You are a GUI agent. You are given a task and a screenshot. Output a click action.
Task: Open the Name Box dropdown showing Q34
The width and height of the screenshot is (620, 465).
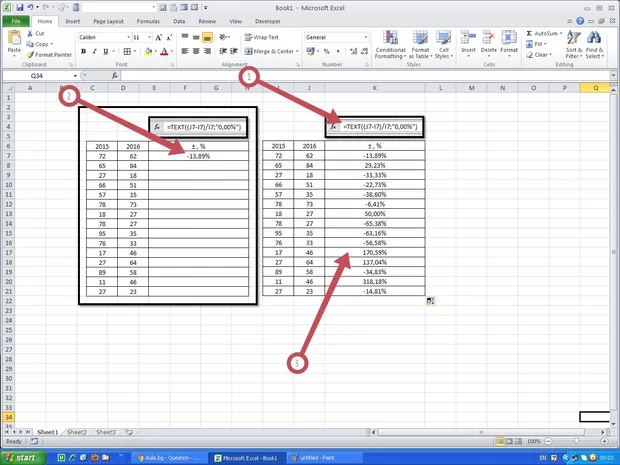click(x=74, y=75)
